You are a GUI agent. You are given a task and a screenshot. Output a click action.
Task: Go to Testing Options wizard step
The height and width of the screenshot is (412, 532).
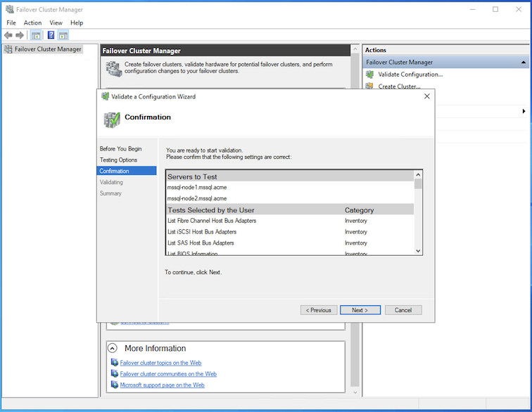coord(118,160)
